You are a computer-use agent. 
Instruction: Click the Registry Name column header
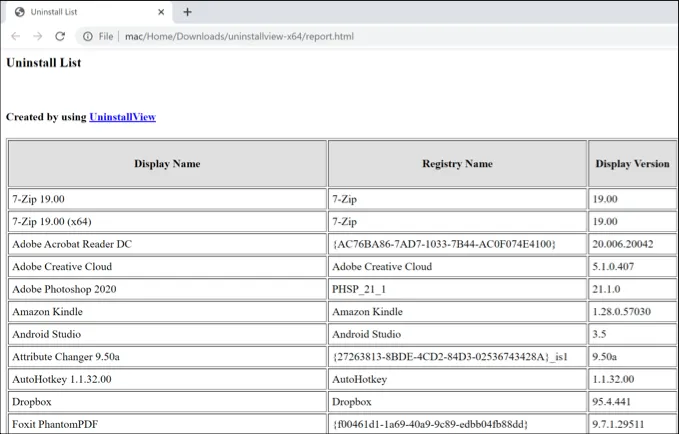pos(457,164)
